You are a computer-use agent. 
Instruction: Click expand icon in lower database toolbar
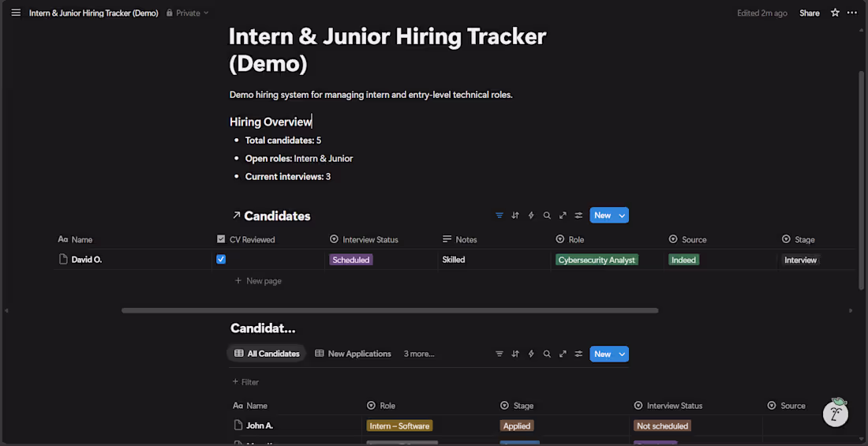(563, 354)
